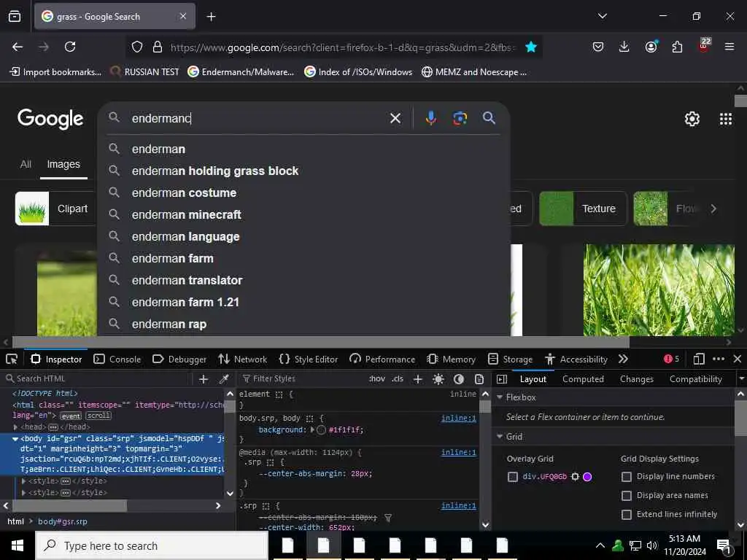Viewport: 747px width, 560px height.
Task: Save page to Pocket
Action: [x=598, y=47]
